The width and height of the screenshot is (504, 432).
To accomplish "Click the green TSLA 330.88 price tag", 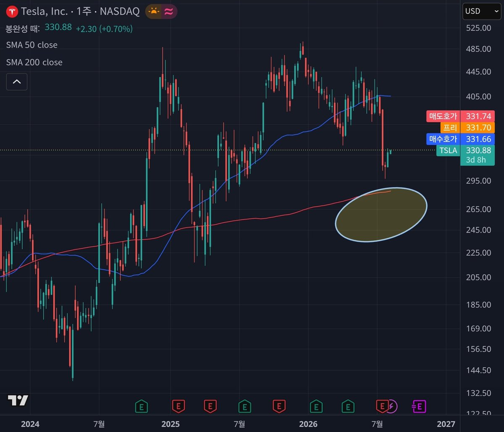I will click(465, 150).
